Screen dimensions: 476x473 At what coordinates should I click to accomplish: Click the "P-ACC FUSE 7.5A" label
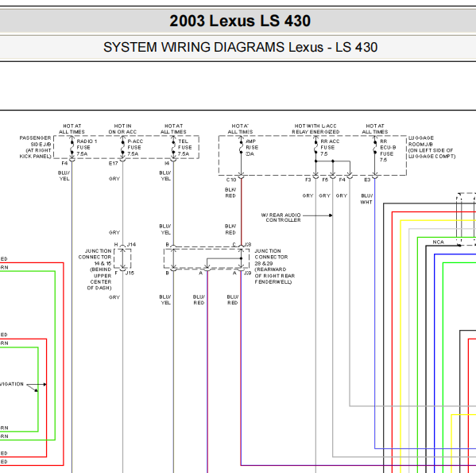135,148
